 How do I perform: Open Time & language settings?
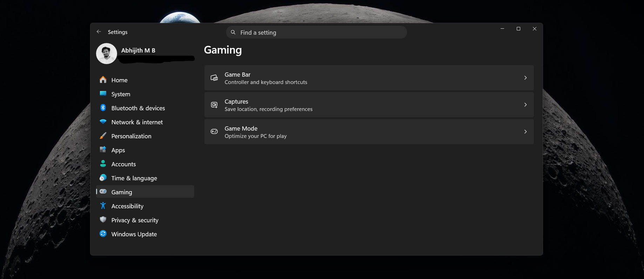145,178
